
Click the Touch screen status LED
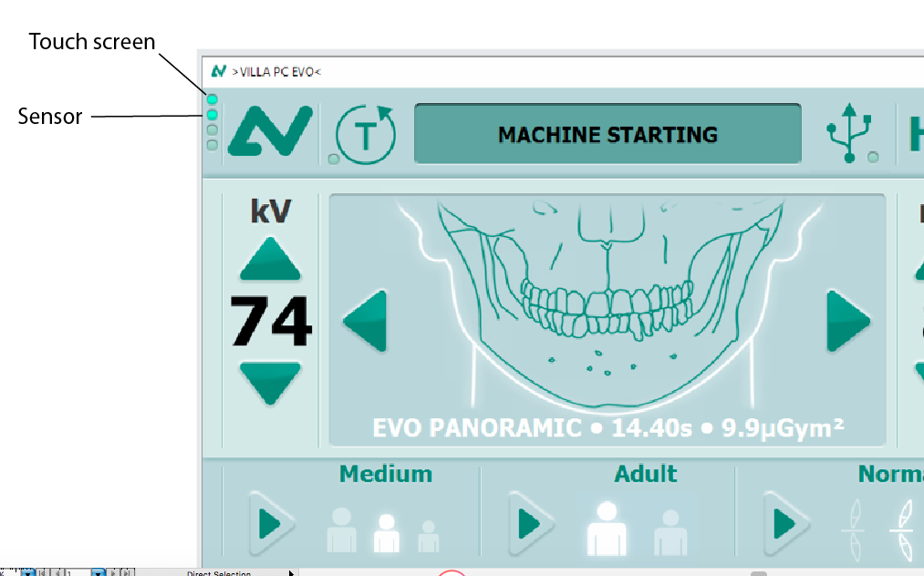point(213,99)
